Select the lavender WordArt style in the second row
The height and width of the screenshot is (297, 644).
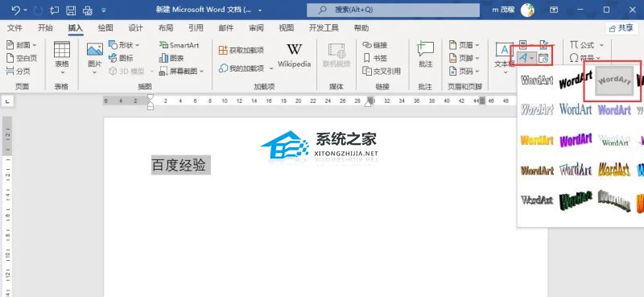coord(614,109)
